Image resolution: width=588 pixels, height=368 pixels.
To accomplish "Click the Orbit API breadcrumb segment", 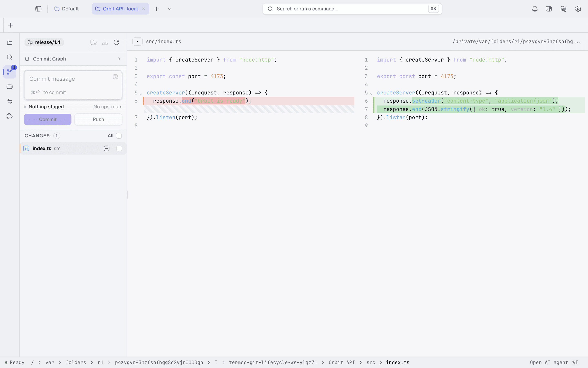I will pyautogui.click(x=342, y=362).
